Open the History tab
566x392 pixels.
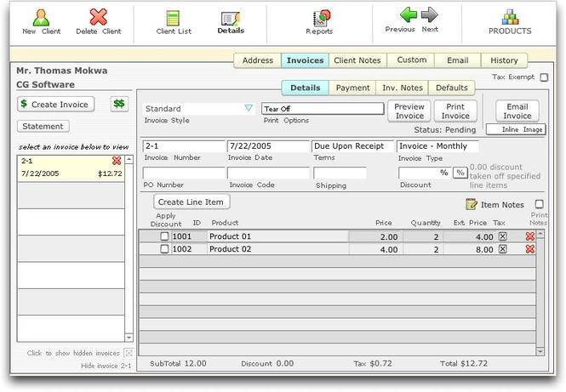point(504,60)
